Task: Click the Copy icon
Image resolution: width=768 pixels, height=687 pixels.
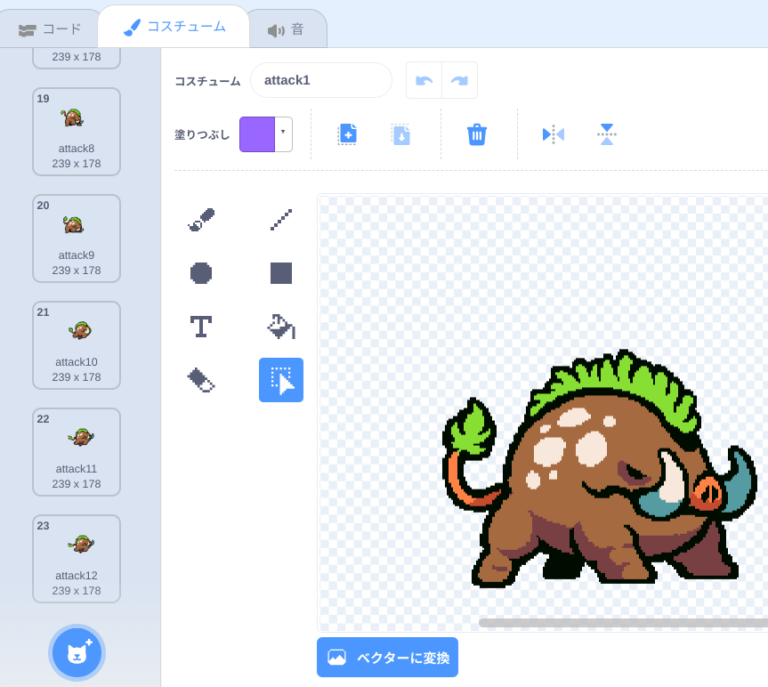Action: 348,134
